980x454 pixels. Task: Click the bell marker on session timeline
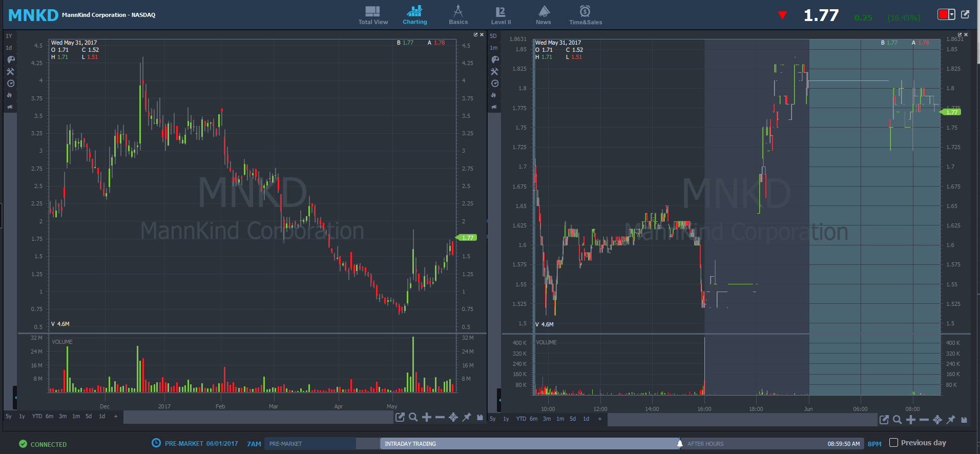pos(680,443)
